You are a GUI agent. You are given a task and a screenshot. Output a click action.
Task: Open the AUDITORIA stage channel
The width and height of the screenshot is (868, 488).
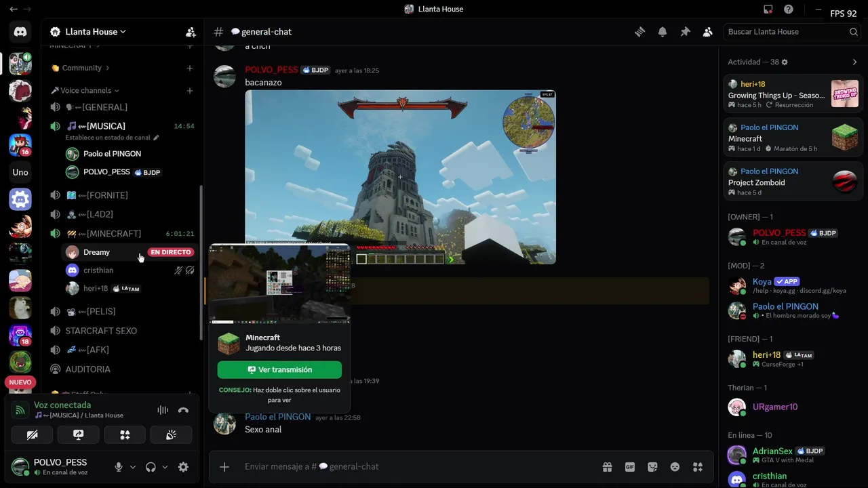tap(122, 369)
